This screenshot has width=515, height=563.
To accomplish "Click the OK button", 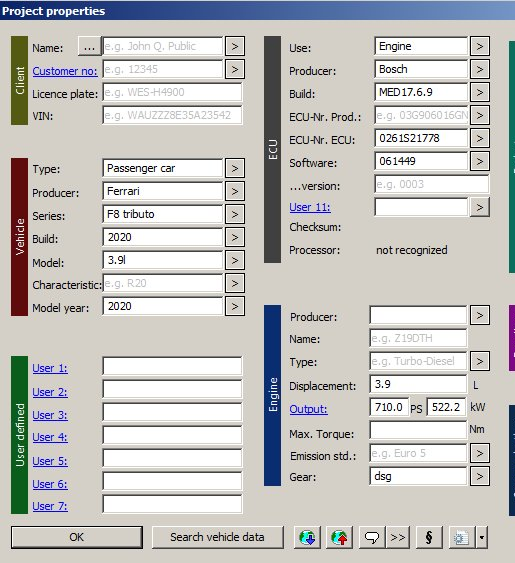I will 77,538.
